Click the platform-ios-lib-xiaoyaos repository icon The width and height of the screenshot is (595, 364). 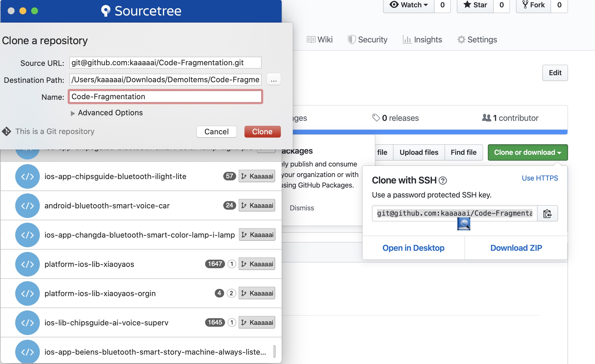(27, 264)
